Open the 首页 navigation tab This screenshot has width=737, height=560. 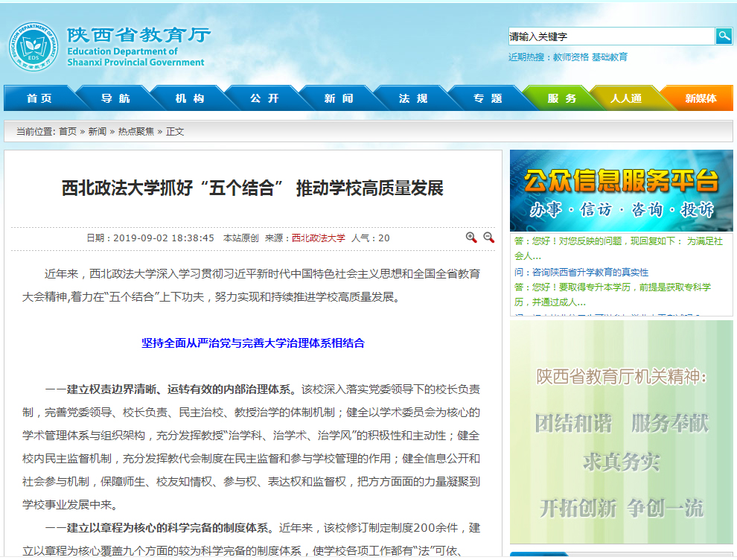[39, 98]
